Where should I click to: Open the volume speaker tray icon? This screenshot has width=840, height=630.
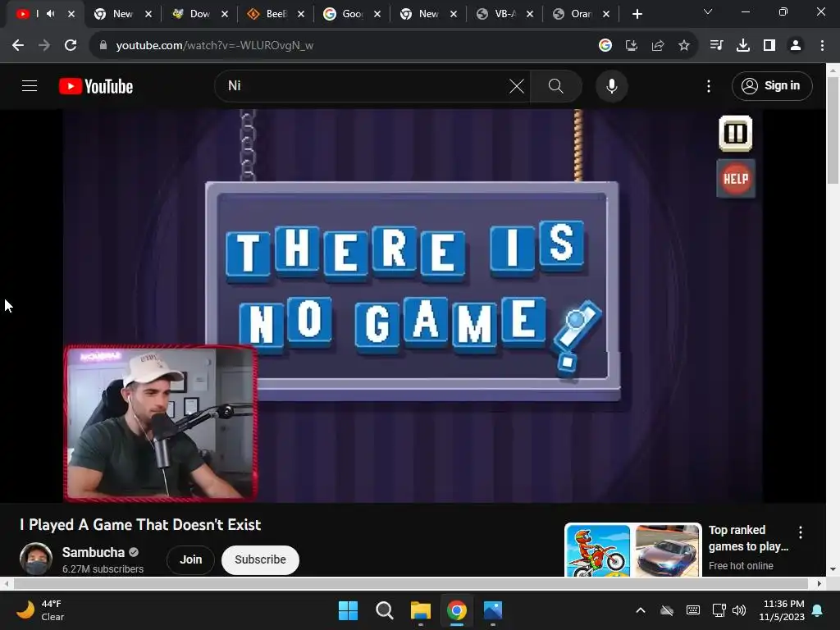point(739,610)
